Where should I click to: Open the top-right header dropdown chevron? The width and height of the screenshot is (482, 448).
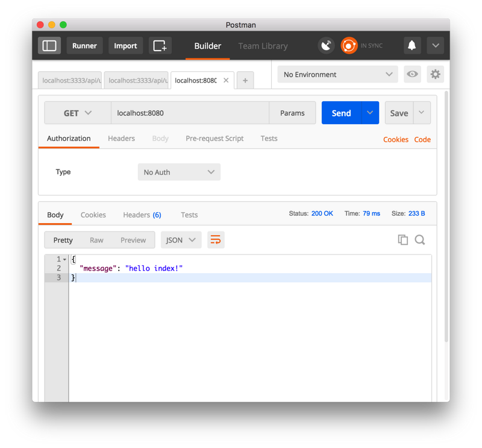(435, 46)
